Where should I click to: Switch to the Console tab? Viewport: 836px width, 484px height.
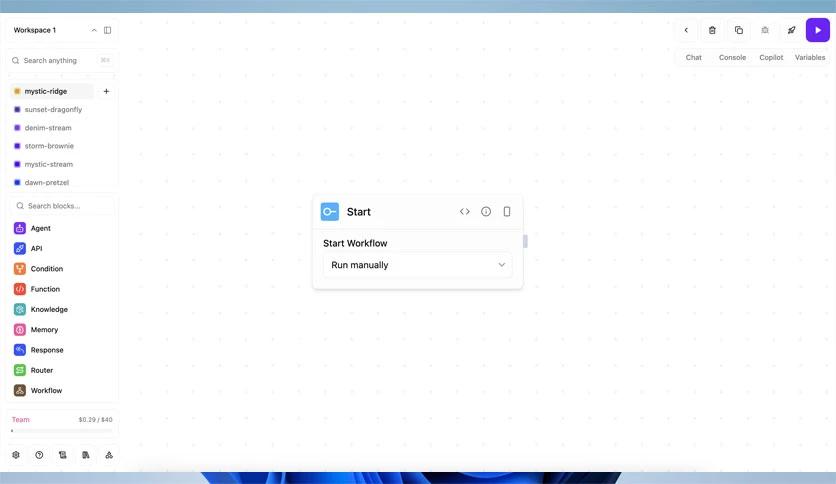coord(732,57)
